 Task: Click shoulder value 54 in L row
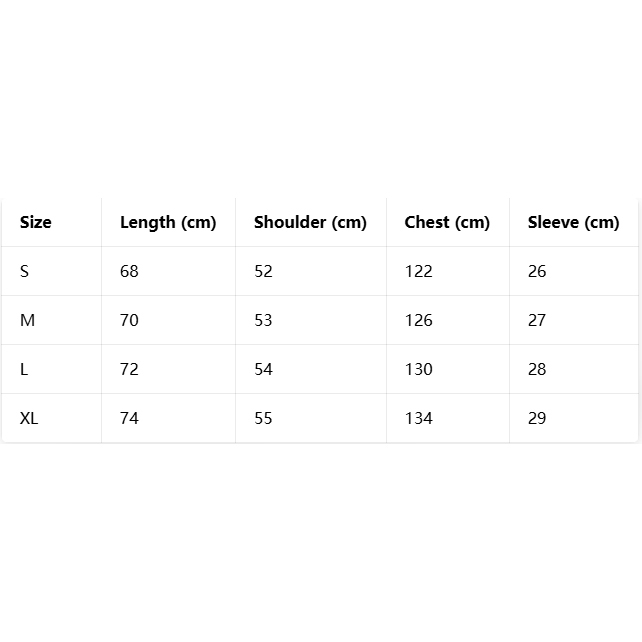tap(263, 369)
